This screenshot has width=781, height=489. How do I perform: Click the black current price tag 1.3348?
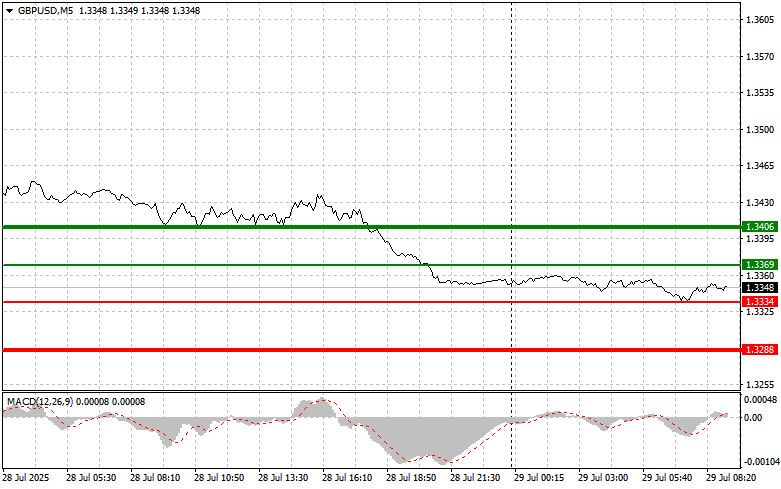click(x=758, y=288)
